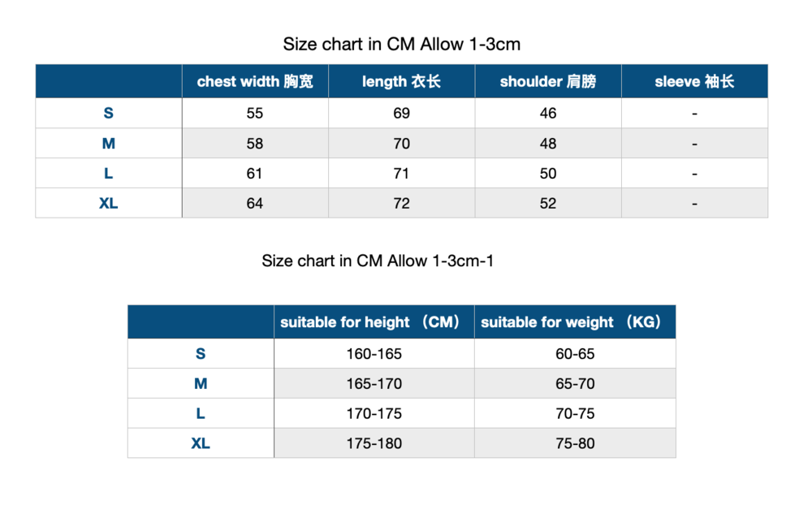Image resolution: width=812 pixels, height=522 pixels.
Task: Select the "suitable for weight (KG)" header
Action: pyautogui.click(x=575, y=322)
